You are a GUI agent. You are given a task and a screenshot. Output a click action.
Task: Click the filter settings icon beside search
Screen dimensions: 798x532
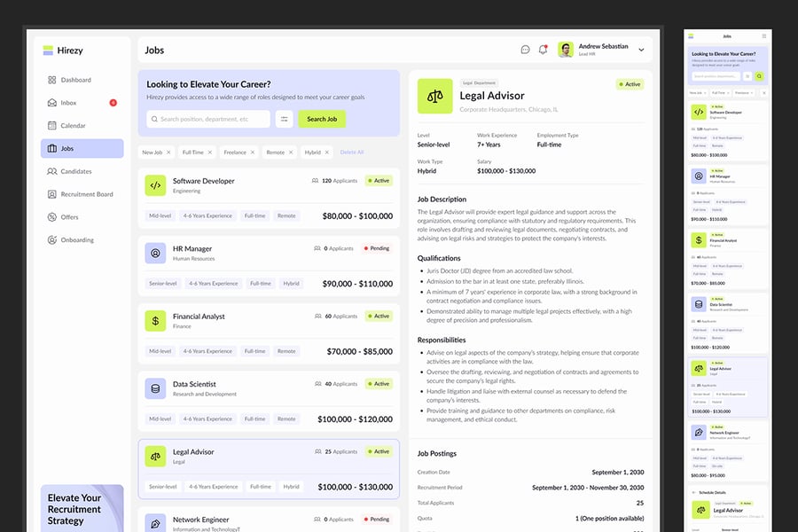click(285, 119)
